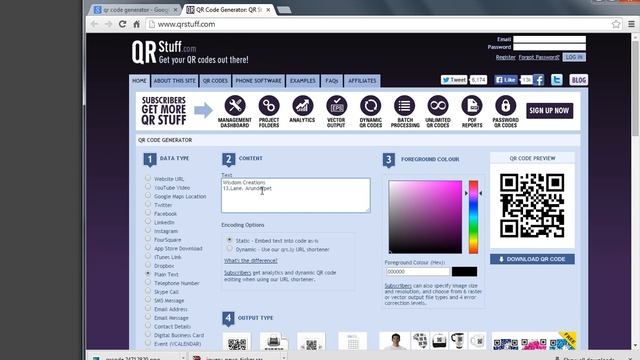Click the QR code preview image
640x360 pixels.
tap(532, 206)
